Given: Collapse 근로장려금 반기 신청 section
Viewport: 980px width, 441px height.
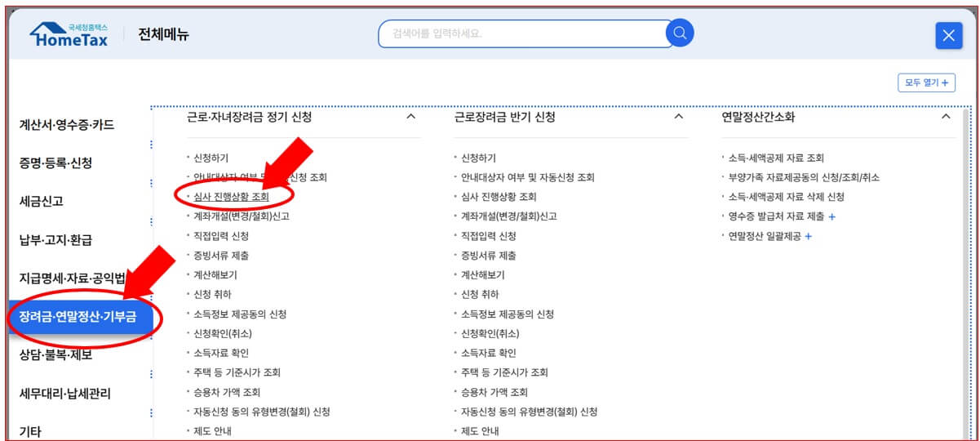Looking at the screenshot, I should coord(678,117).
